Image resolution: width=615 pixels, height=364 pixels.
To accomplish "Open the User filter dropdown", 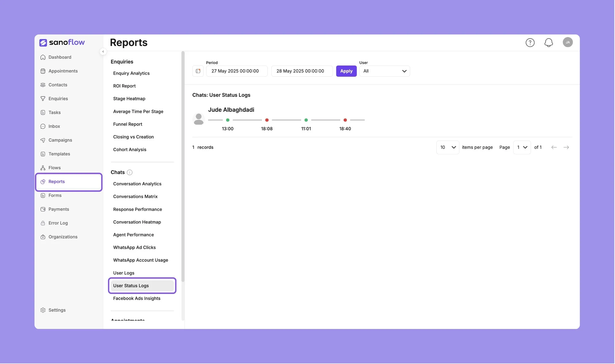I will click(385, 71).
